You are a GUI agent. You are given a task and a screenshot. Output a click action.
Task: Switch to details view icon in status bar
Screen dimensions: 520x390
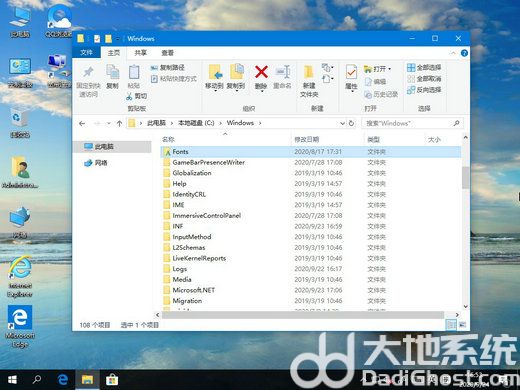451,324
